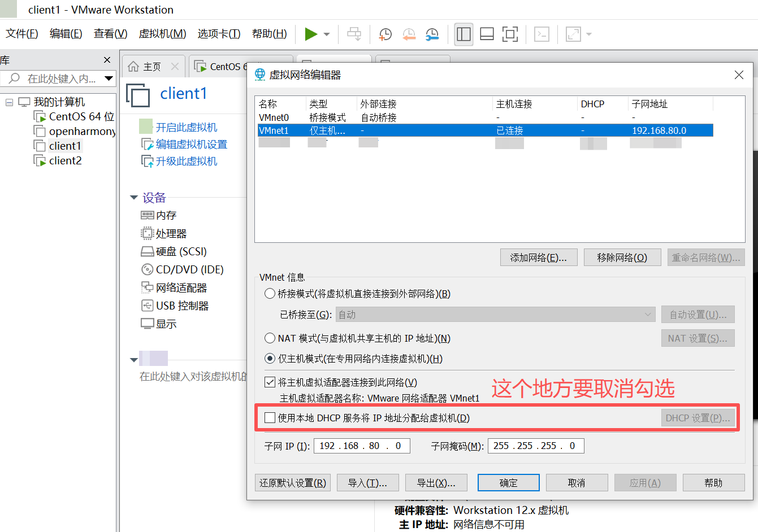Image resolution: width=758 pixels, height=532 pixels.
Task: Click the green power-on play icon
Action: point(311,34)
